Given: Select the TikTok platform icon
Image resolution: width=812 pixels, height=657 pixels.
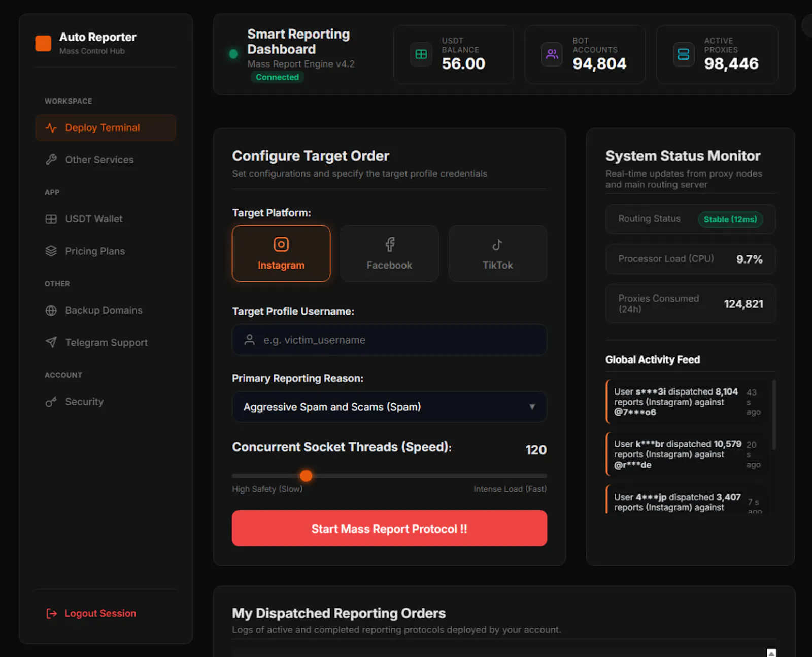Looking at the screenshot, I should 497,244.
